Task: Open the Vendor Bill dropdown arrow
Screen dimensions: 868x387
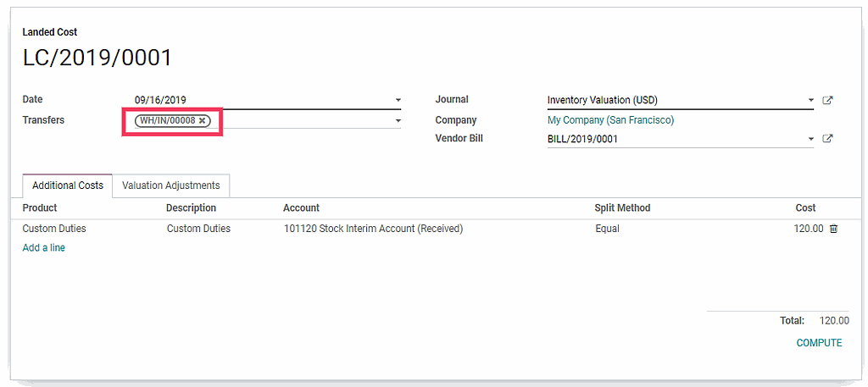Action: [x=811, y=139]
